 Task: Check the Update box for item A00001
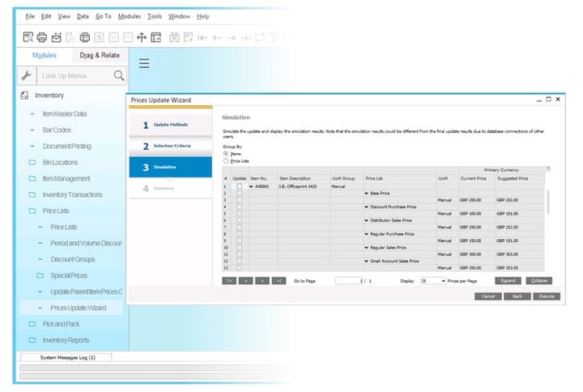tap(240, 186)
